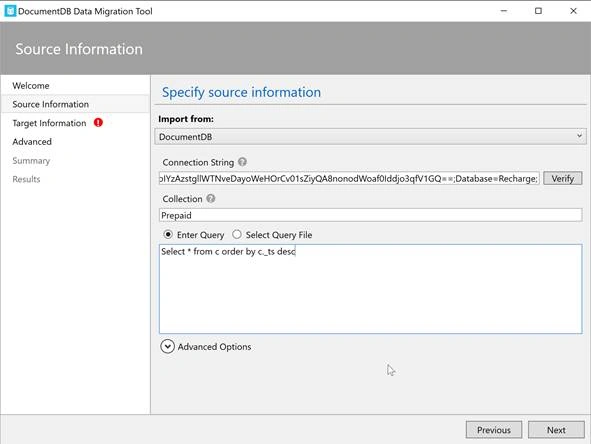Go to the Welcome step
Viewport: 591px width, 444px height.
(x=31, y=86)
